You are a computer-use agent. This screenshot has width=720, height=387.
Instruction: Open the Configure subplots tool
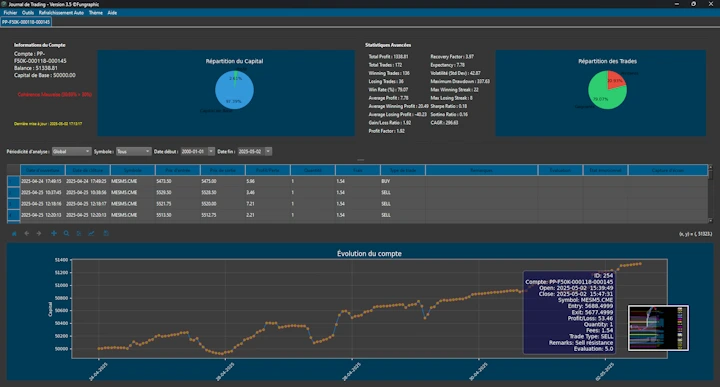(79, 234)
